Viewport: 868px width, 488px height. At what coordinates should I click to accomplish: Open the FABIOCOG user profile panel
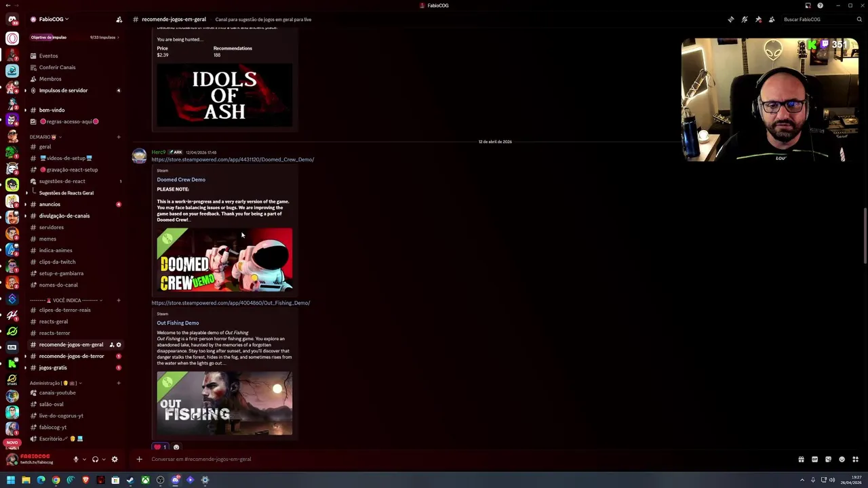point(31,459)
